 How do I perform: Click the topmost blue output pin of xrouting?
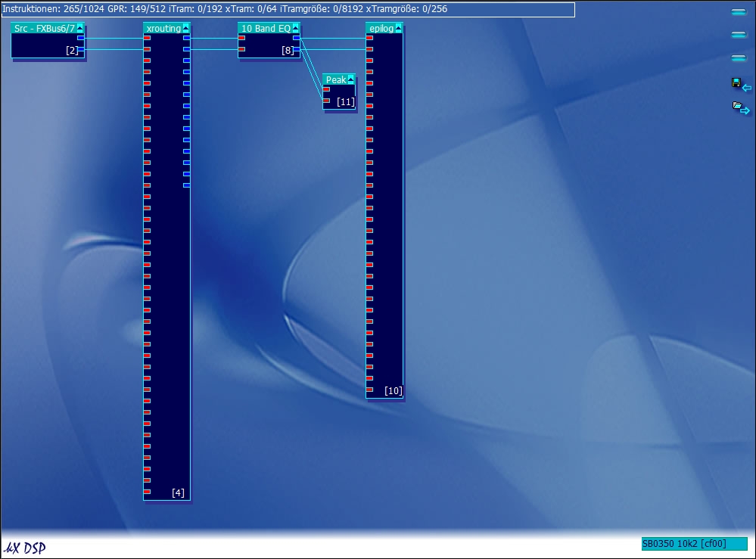point(187,38)
